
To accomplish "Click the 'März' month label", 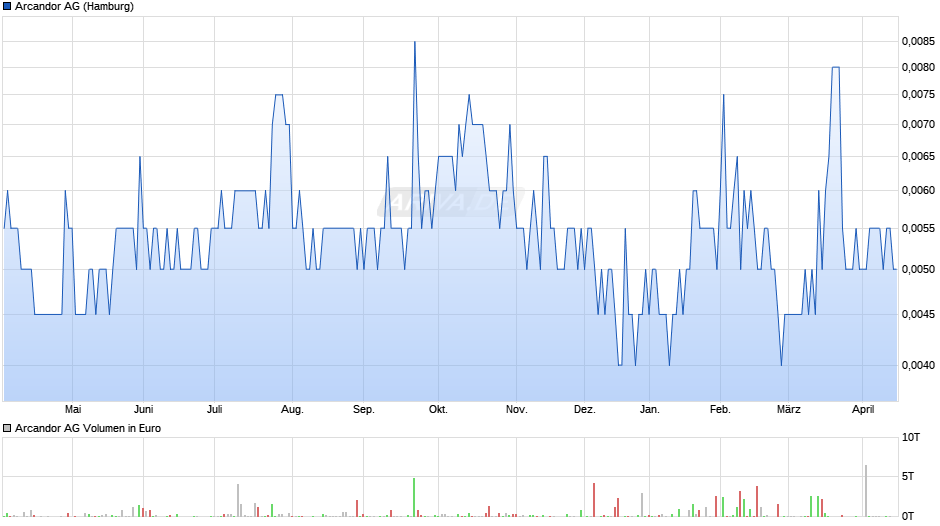I will coord(788,409).
